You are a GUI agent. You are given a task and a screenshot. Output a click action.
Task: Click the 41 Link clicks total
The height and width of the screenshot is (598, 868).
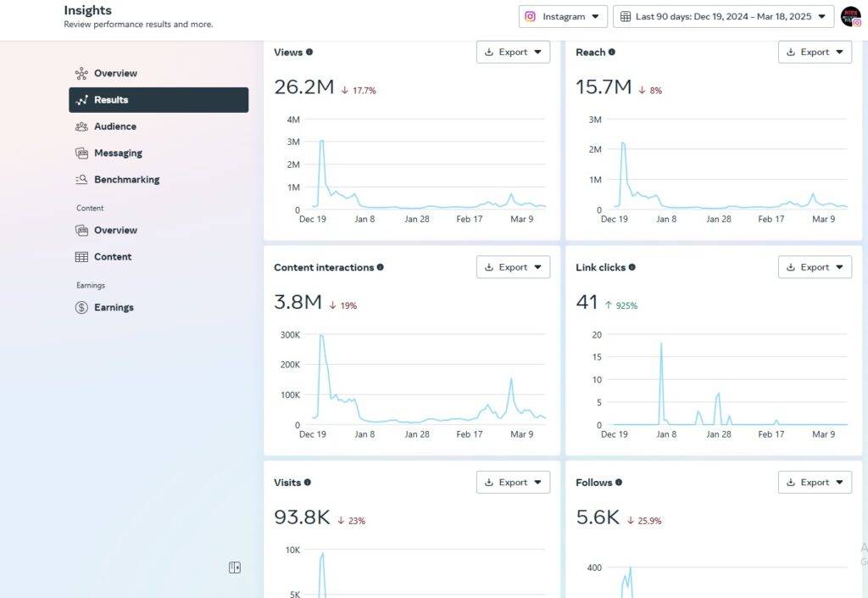click(x=587, y=302)
